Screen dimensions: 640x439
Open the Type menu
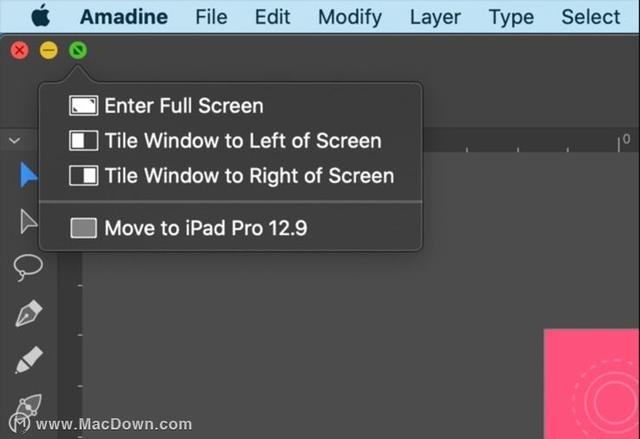pyautogui.click(x=511, y=17)
